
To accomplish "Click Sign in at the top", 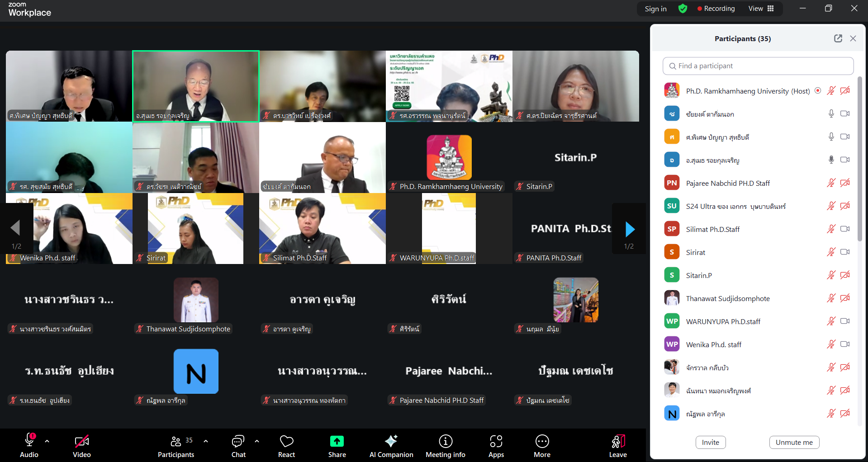I will pyautogui.click(x=655, y=9).
